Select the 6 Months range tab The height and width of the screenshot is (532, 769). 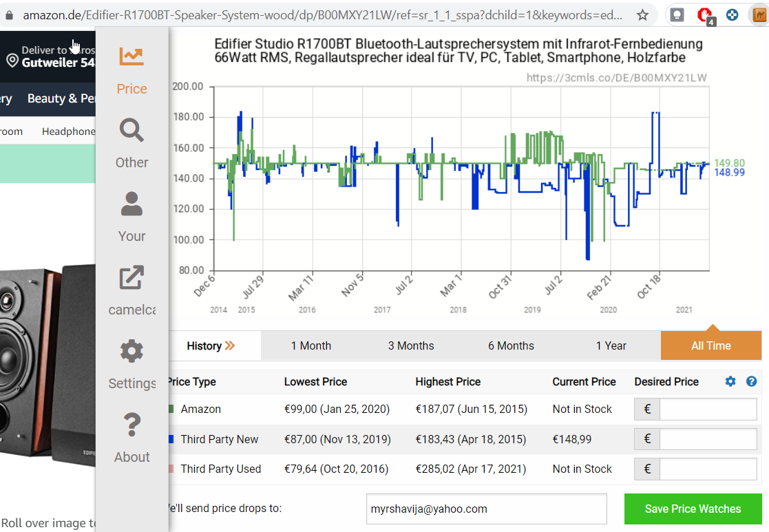[511, 345]
